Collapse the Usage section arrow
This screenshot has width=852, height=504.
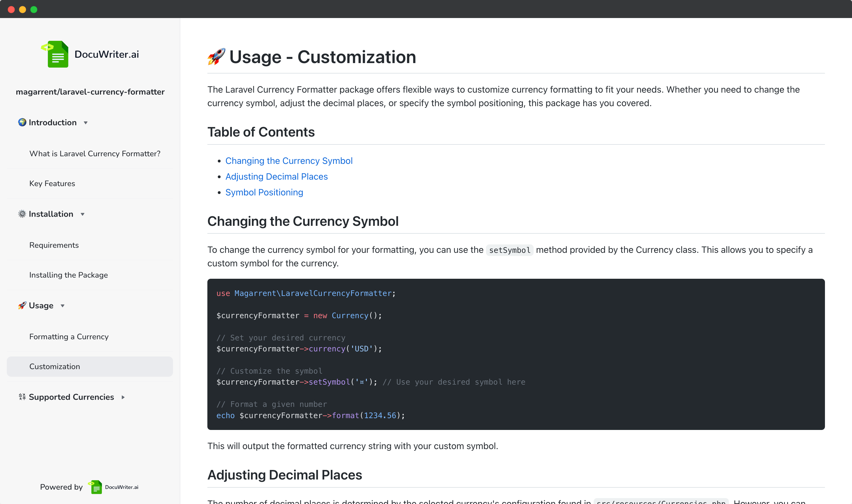tap(63, 306)
